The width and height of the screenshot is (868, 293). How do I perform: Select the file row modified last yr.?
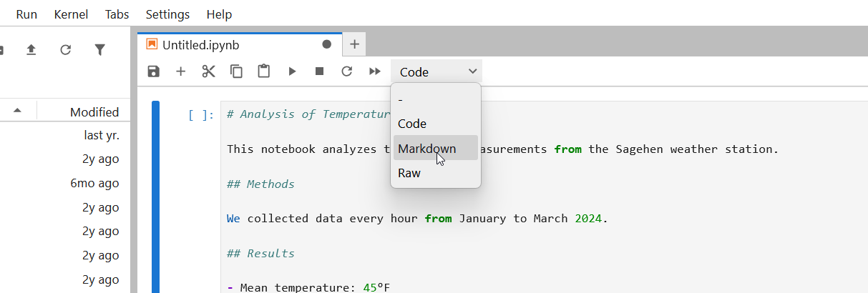point(64,135)
